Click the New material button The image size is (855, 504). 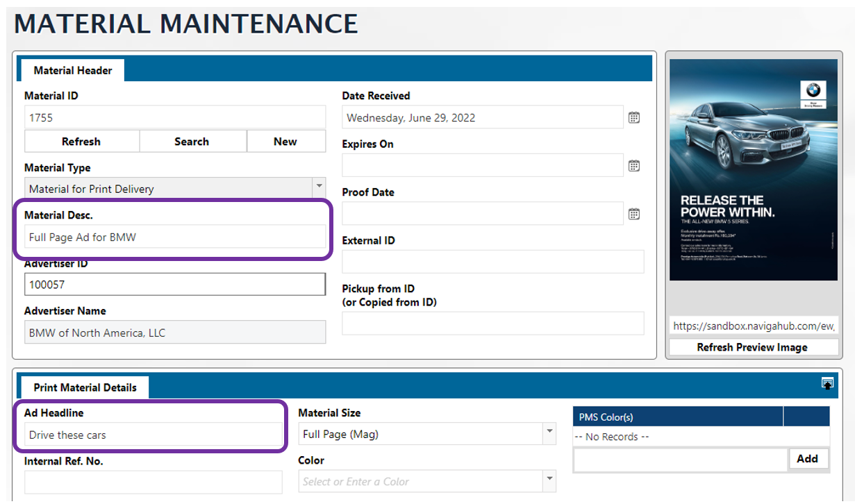pyautogui.click(x=285, y=142)
